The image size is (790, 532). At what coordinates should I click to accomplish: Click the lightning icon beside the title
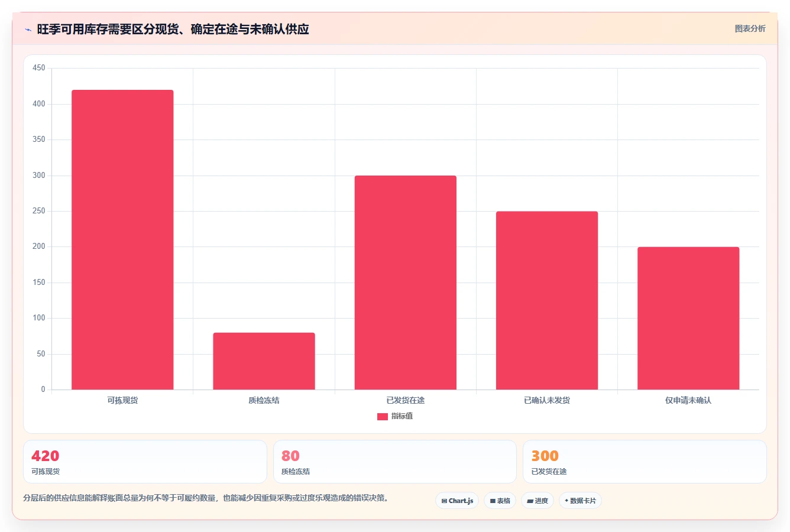[x=28, y=30]
